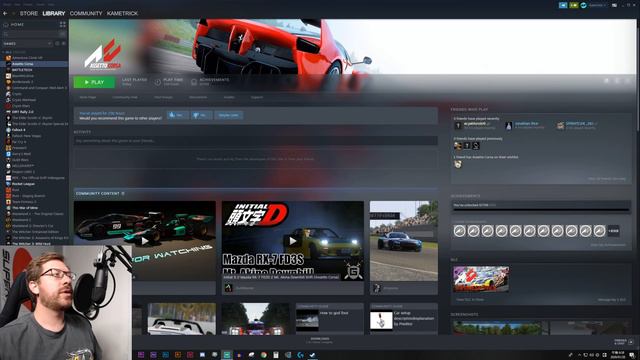Go back with the navigation arrow
The image size is (640, 360).
click(5, 13)
